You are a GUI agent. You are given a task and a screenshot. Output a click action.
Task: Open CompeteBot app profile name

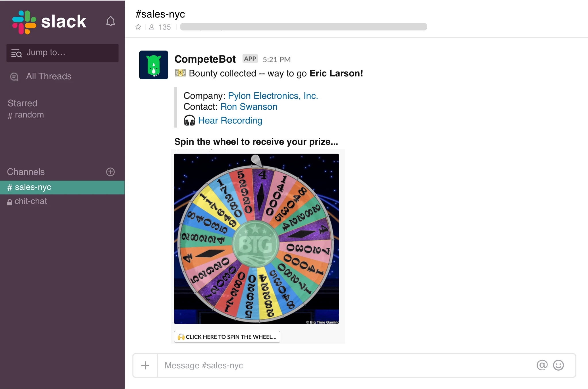click(x=205, y=59)
